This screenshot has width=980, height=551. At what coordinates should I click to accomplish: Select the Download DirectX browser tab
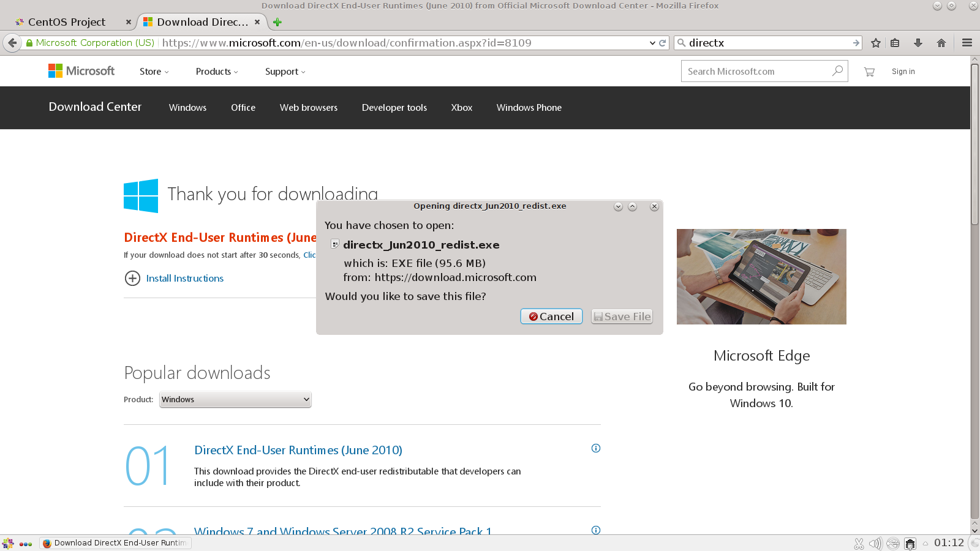tap(203, 22)
